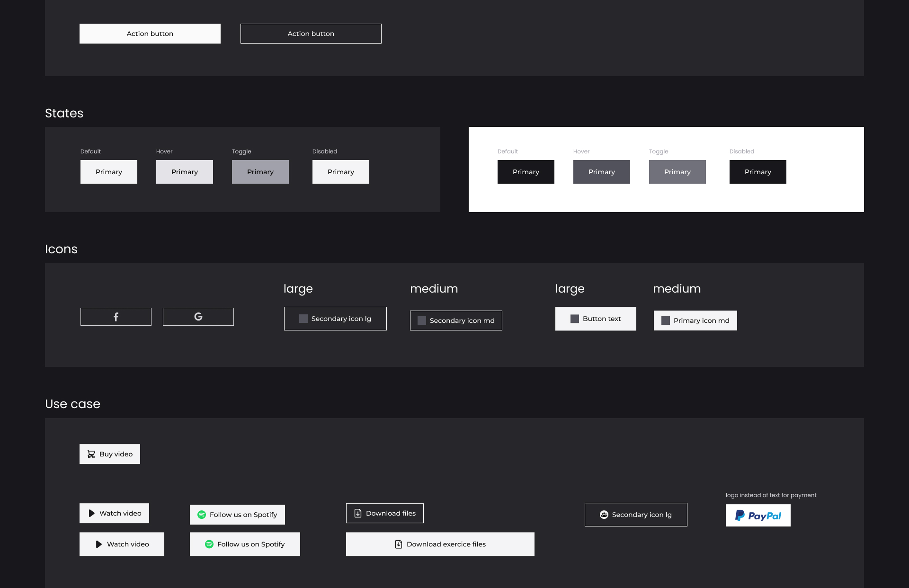The height and width of the screenshot is (588, 909).
Task: Click the 'logo instead of text for payment' note
Action: coord(771,495)
